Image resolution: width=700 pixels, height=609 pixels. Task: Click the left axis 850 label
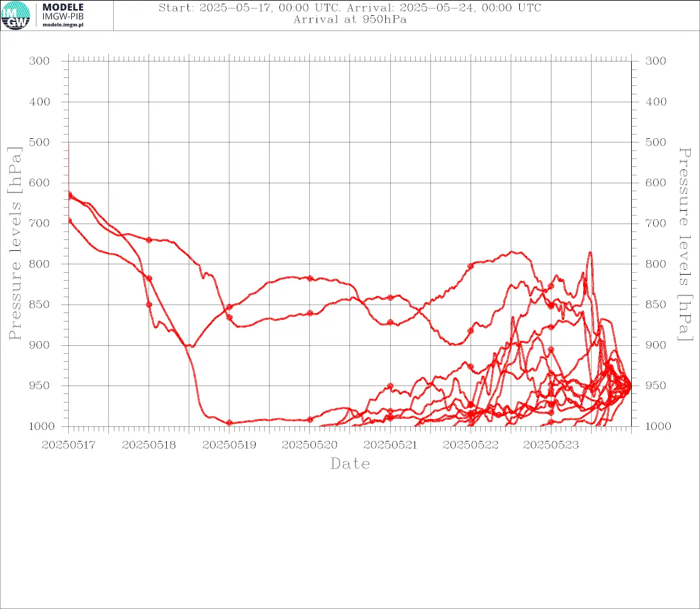coord(40,304)
